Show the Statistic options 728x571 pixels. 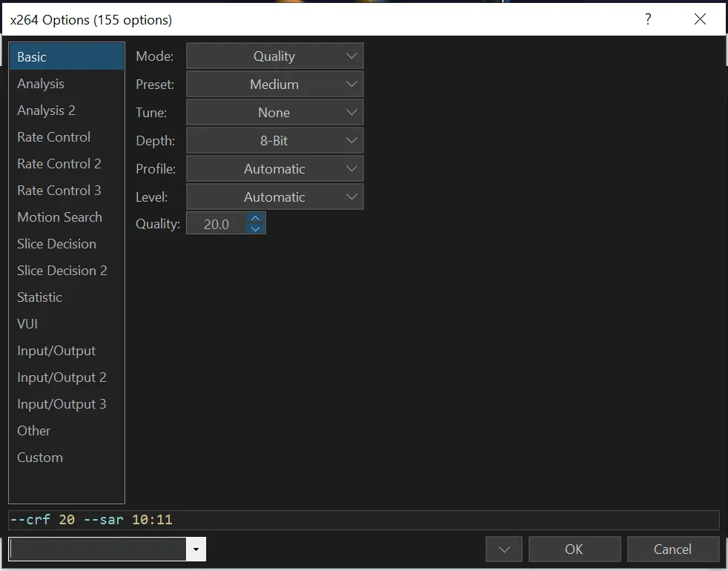pos(67,297)
